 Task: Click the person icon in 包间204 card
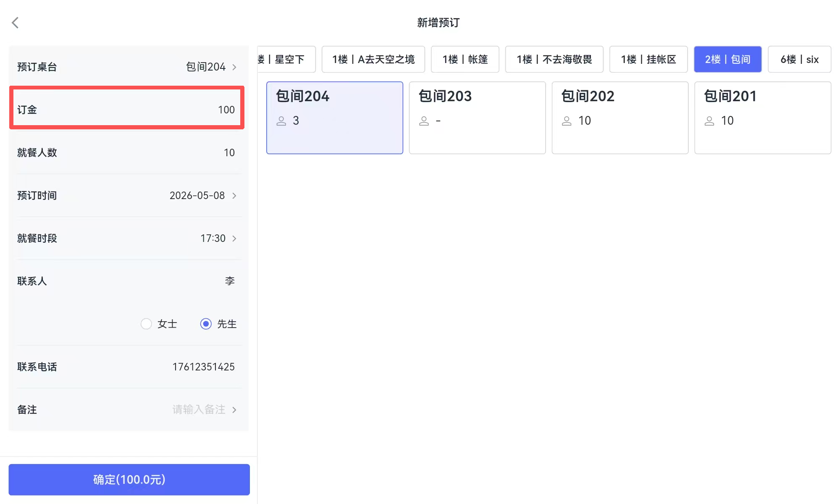(x=281, y=121)
